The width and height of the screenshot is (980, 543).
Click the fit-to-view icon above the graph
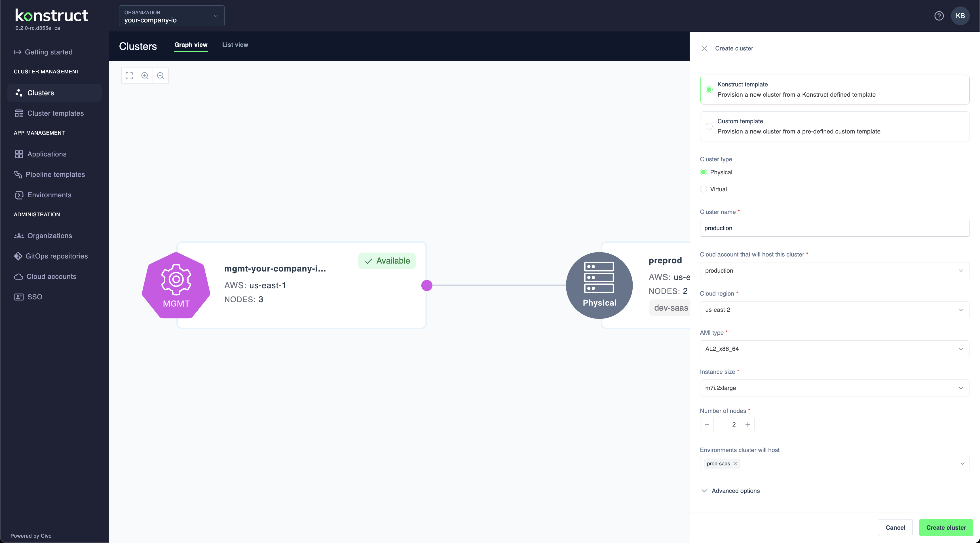click(x=129, y=76)
